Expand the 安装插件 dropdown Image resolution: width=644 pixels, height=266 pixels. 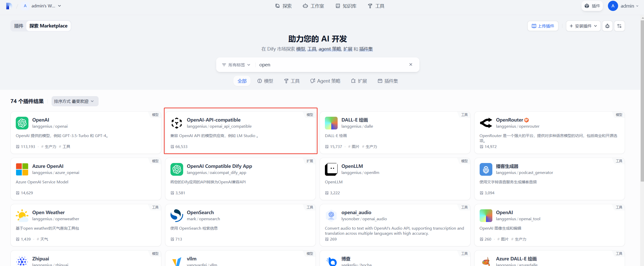[583, 26]
